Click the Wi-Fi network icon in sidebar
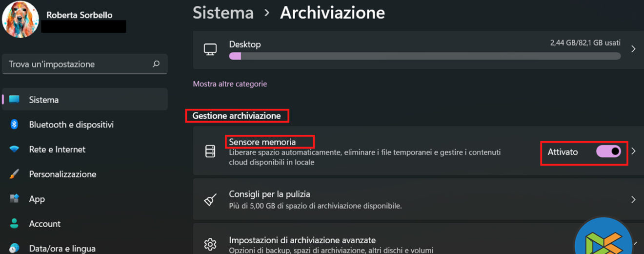The image size is (644, 254). coord(14,149)
